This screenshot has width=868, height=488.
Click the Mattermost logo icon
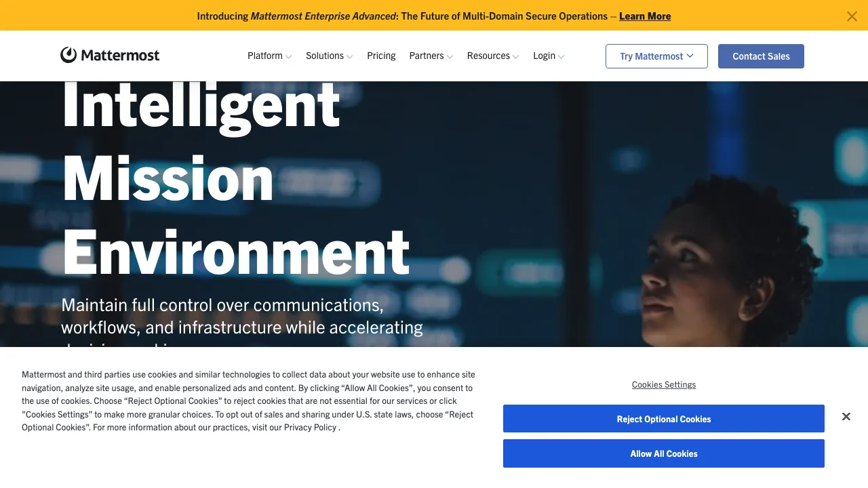pos(68,55)
